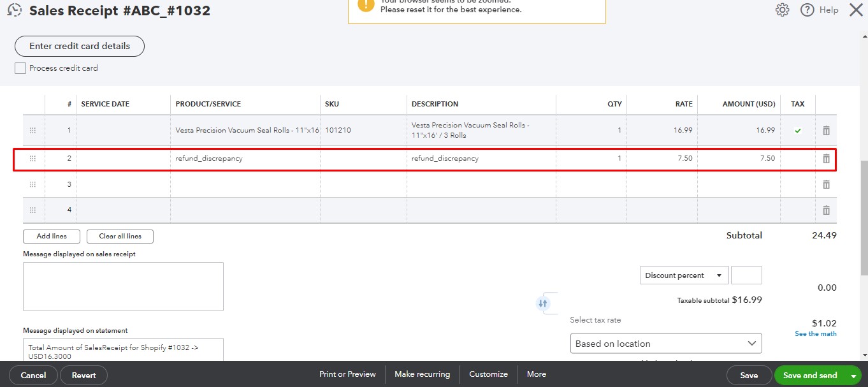The height and width of the screenshot is (387, 868).
Task: Grab the drag handle of line 4
Action: (x=33, y=210)
